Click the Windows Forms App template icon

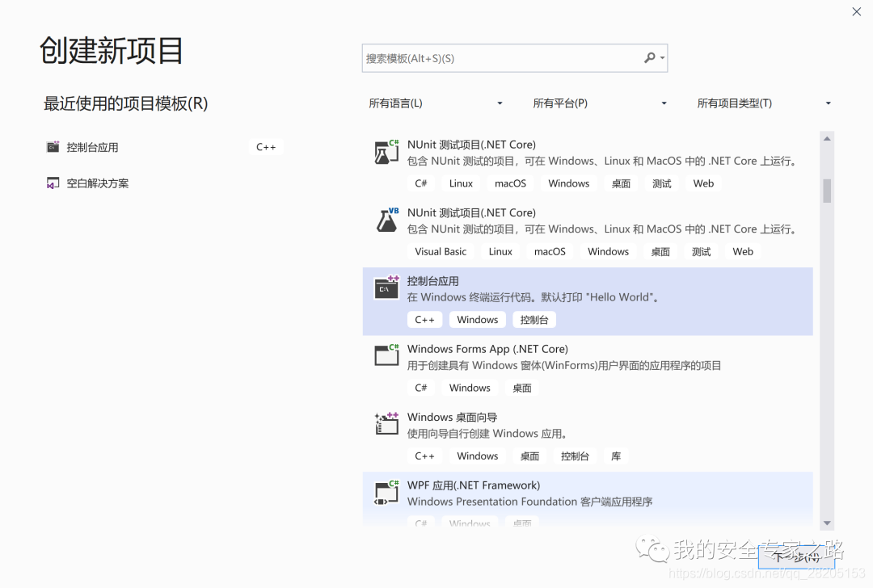pos(386,355)
